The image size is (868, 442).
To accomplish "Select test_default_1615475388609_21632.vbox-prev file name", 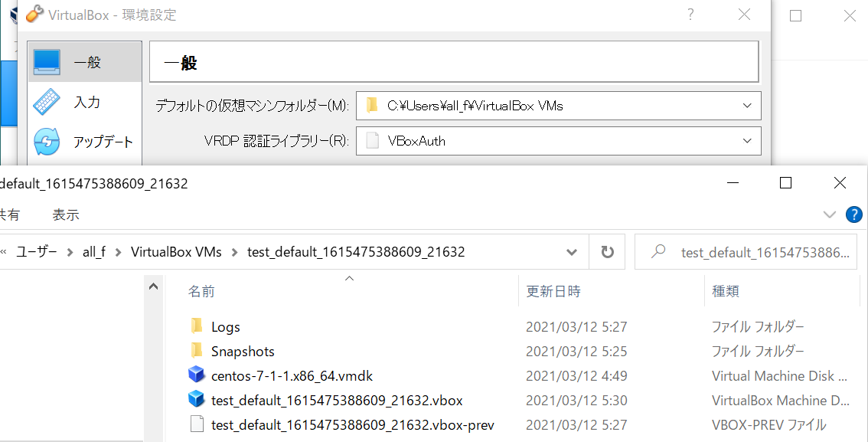I will [353, 425].
